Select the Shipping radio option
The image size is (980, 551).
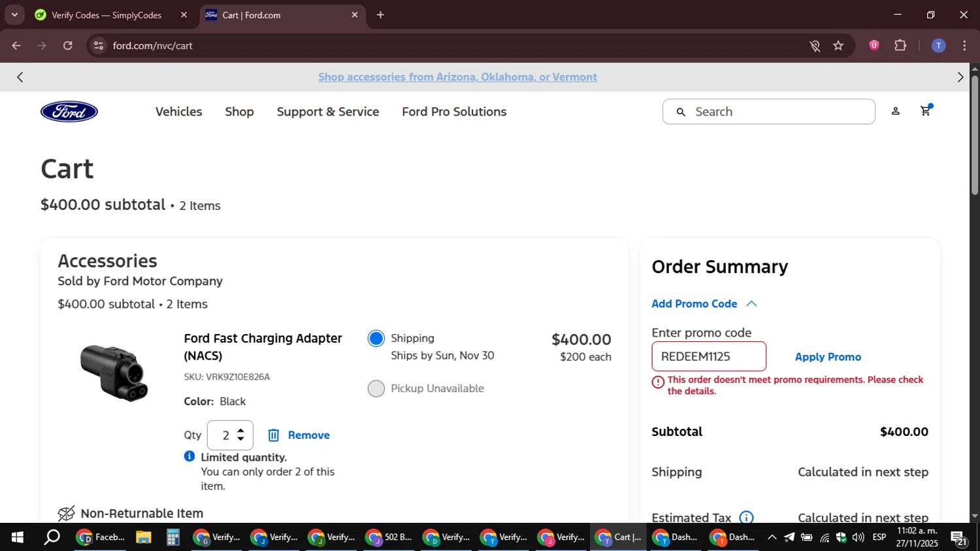pyautogui.click(x=376, y=339)
